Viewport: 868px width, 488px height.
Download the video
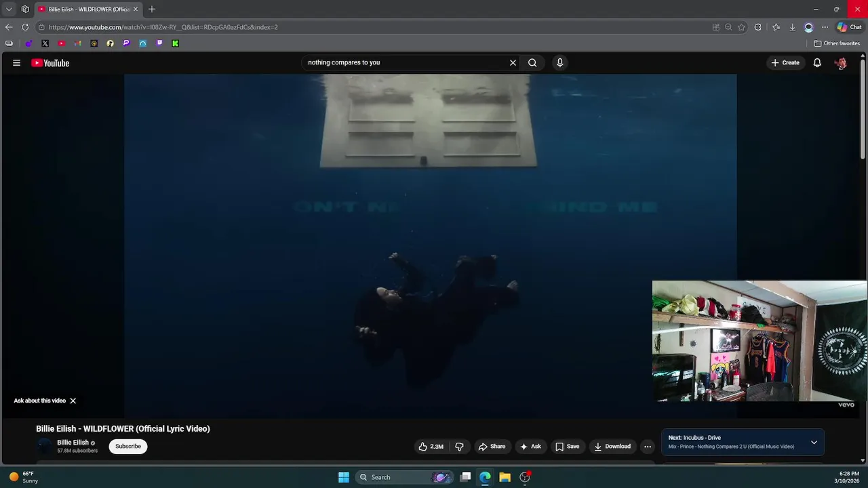(x=612, y=447)
